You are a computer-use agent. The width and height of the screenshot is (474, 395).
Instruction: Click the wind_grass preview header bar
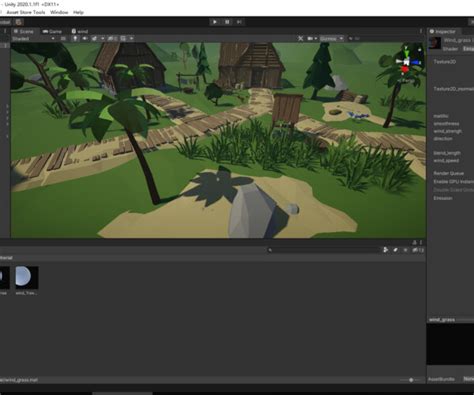[450, 320]
